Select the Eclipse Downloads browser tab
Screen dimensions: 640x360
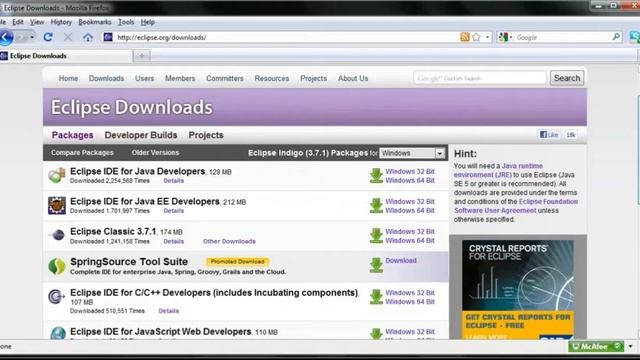click(66, 56)
